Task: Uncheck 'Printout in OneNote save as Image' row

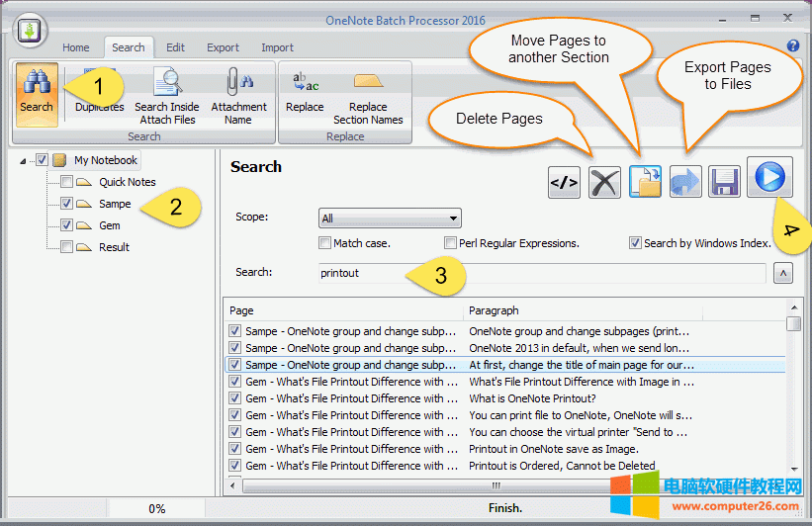Action: point(234,449)
